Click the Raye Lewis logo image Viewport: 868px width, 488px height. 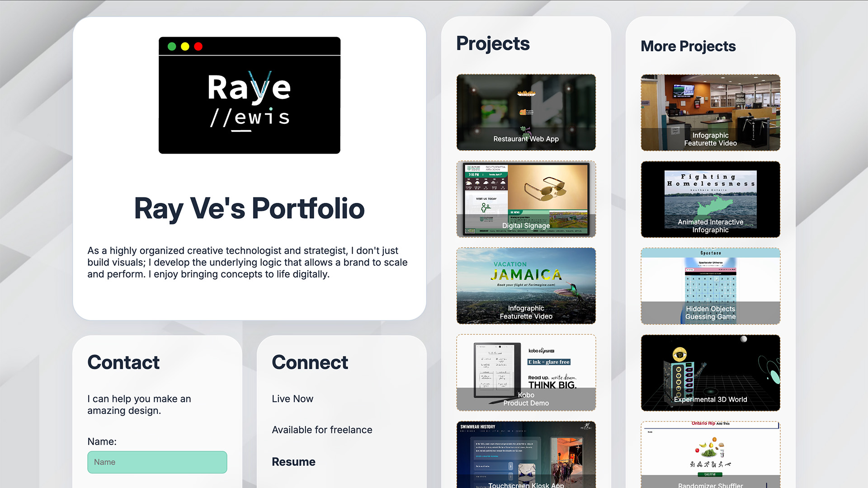click(250, 95)
